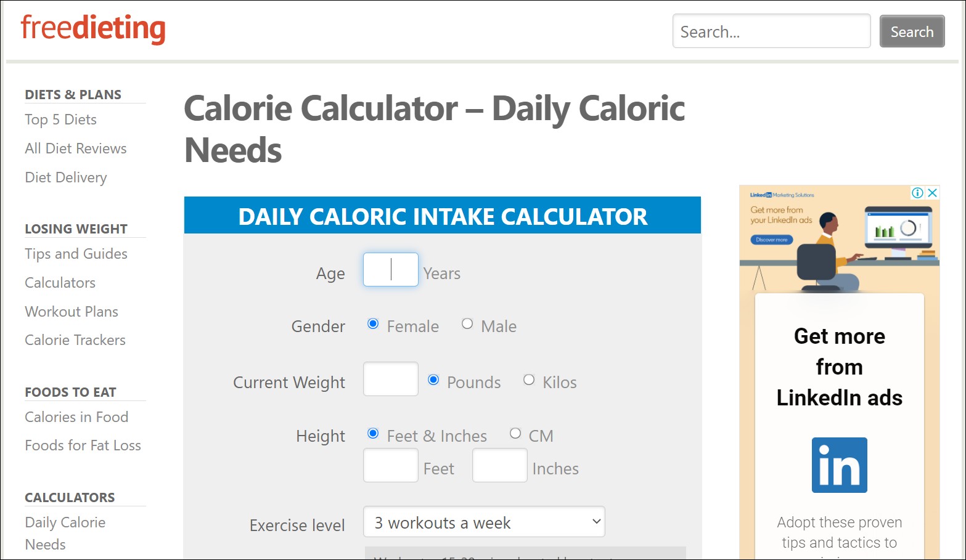
Task: Click the freedieting site logo
Action: (x=93, y=28)
